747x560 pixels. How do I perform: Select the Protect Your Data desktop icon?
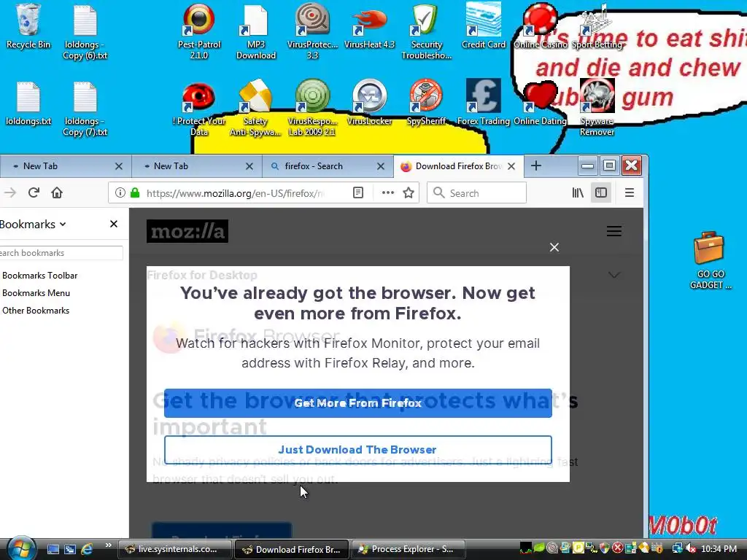199,109
